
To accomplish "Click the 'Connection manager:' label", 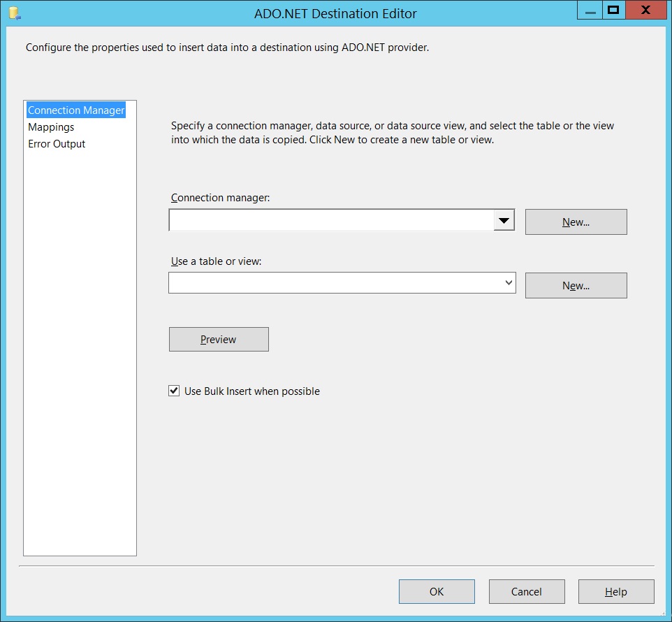I will click(220, 198).
